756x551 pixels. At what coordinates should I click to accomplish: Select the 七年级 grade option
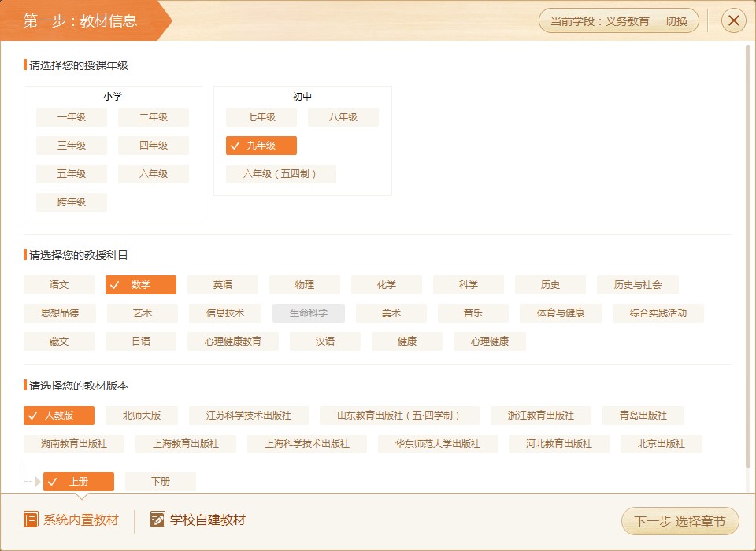pyautogui.click(x=261, y=116)
